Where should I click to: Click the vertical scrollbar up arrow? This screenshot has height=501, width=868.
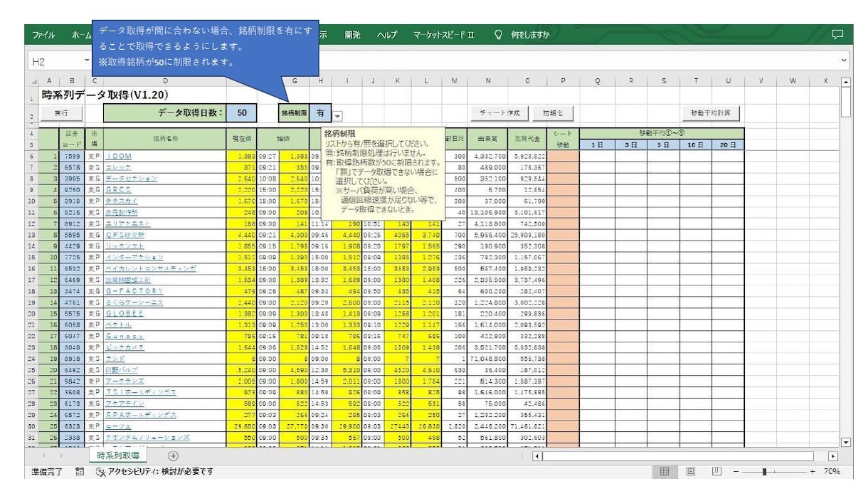click(x=845, y=82)
